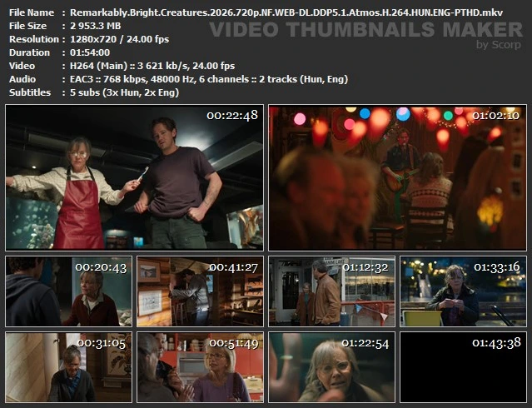Pick the black 01:43:38 thumbnail
This screenshot has width=532, height=408.
[464, 367]
